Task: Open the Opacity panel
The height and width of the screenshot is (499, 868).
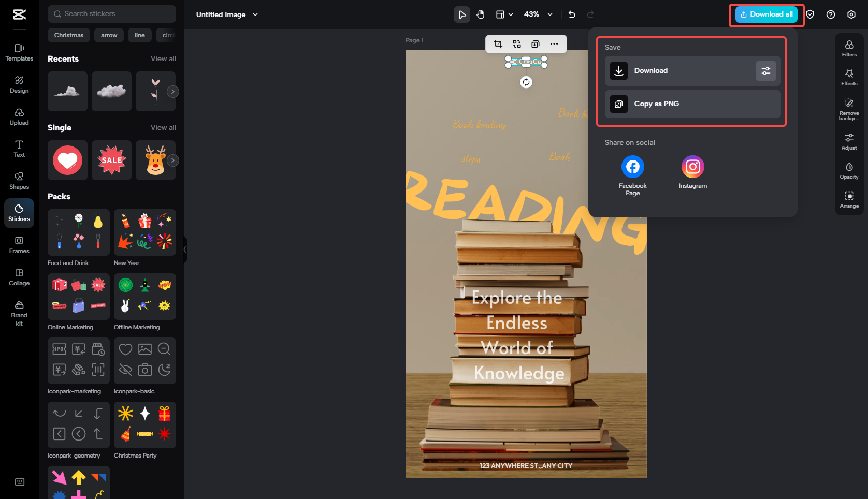Action: point(849,170)
